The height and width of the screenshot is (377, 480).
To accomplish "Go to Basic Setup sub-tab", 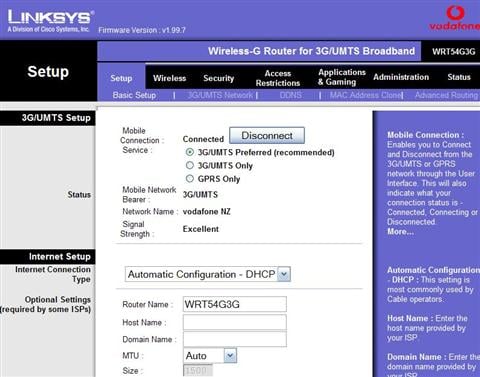I will [134, 95].
